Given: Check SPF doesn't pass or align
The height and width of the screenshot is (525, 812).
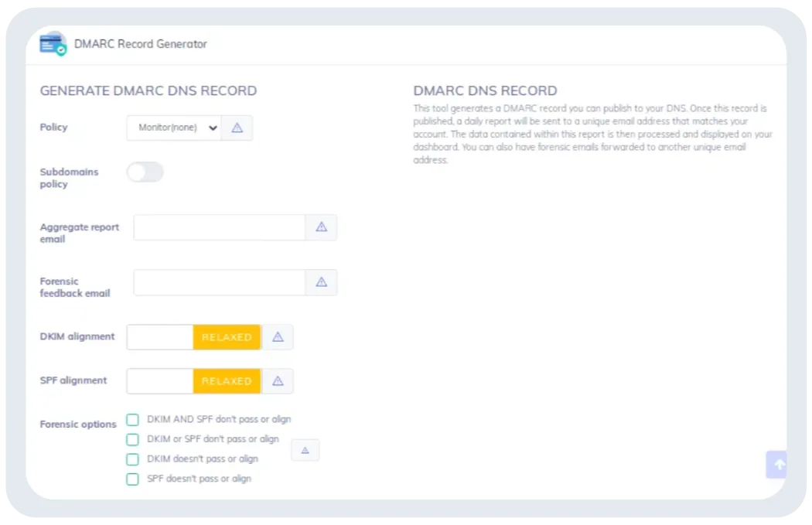Looking at the screenshot, I should (132, 479).
